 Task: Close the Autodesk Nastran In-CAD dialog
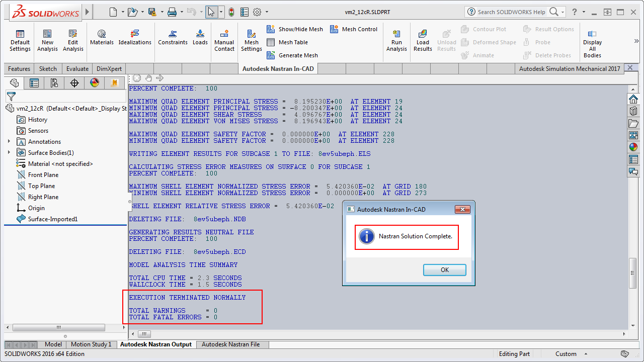click(462, 209)
